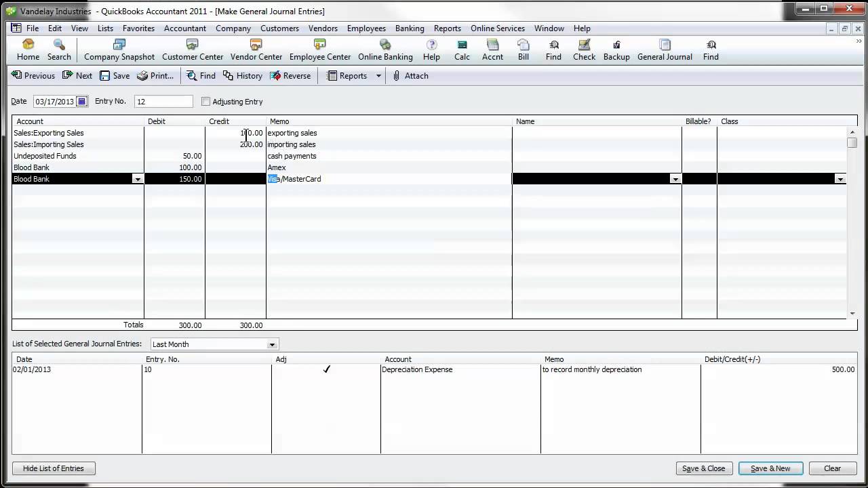Click the journal grid scroll down arrow
This screenshot has height=488, width=868.
(x=852, y=314)
